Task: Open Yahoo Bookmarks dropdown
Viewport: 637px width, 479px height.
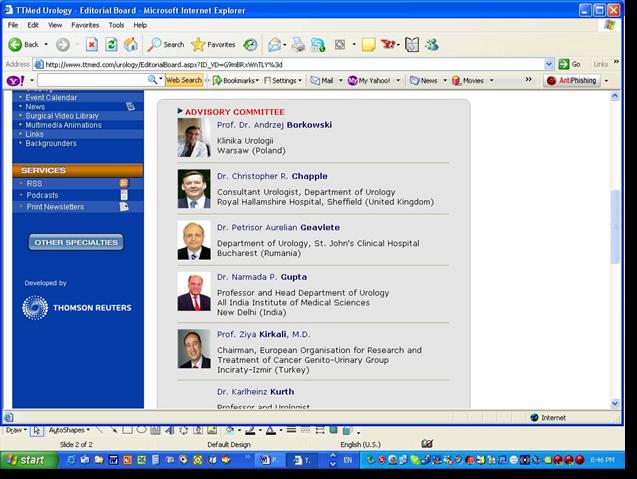Action: tap(236, 80)
